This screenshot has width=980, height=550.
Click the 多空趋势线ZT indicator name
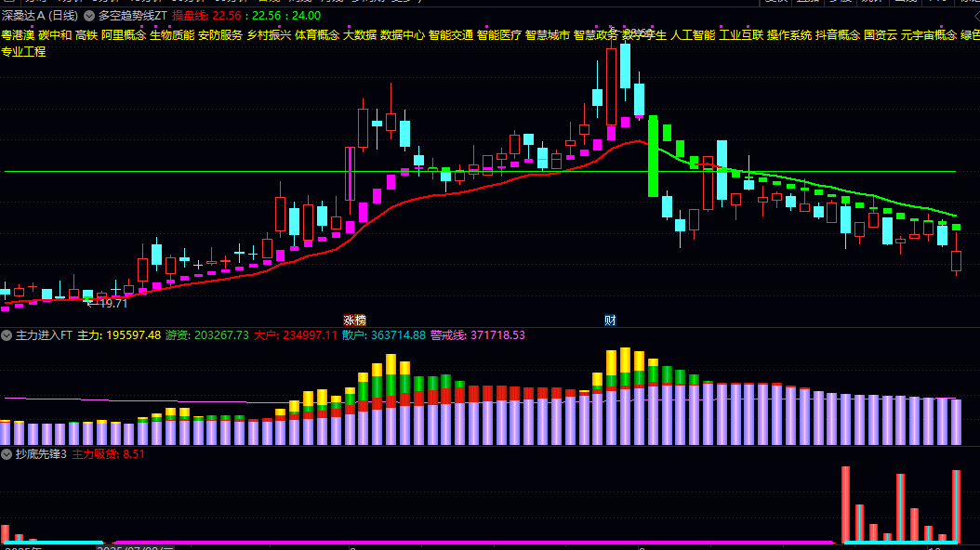pyautogui.click(x=133, y=16)
